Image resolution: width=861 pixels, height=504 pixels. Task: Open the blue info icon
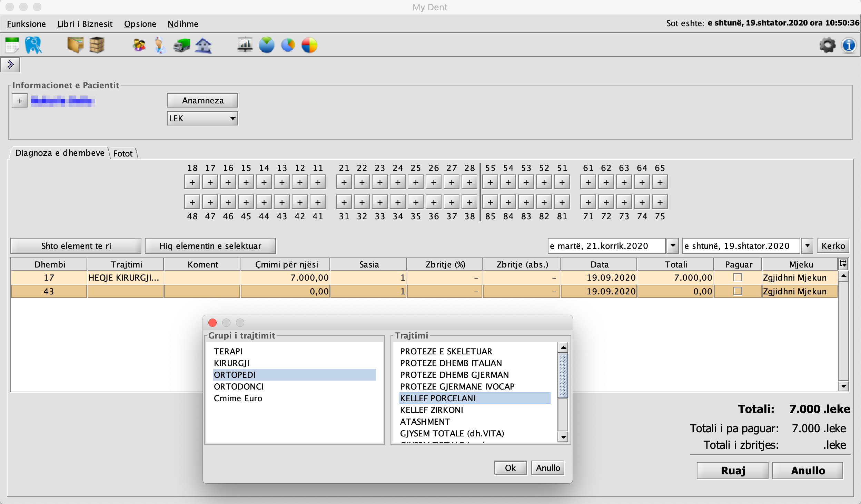[x=848, y=45]
